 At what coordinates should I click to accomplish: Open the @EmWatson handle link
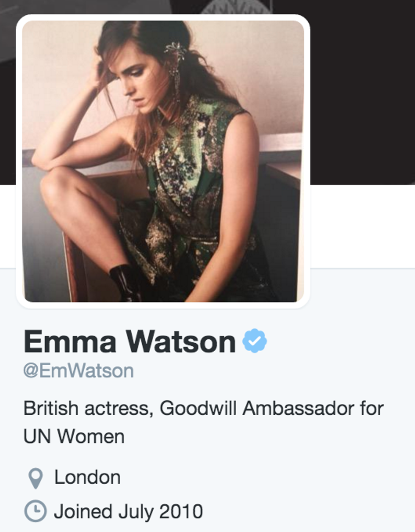coord(79,371)
